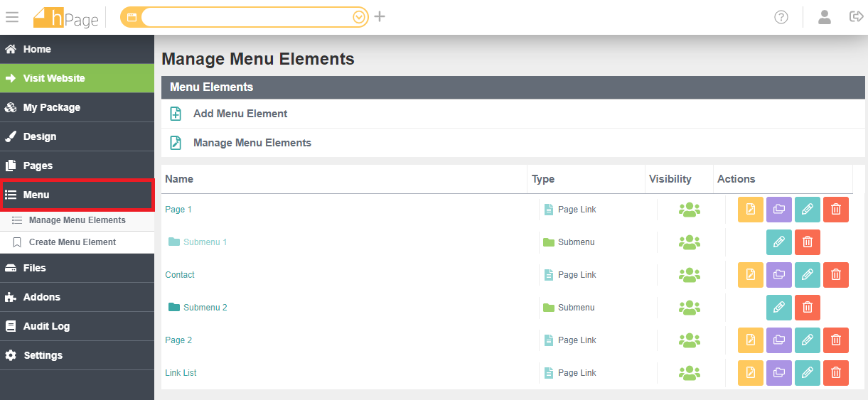868x400 pixels.
Task: Click purple folder icon for Contact
Action: point(779,275)
